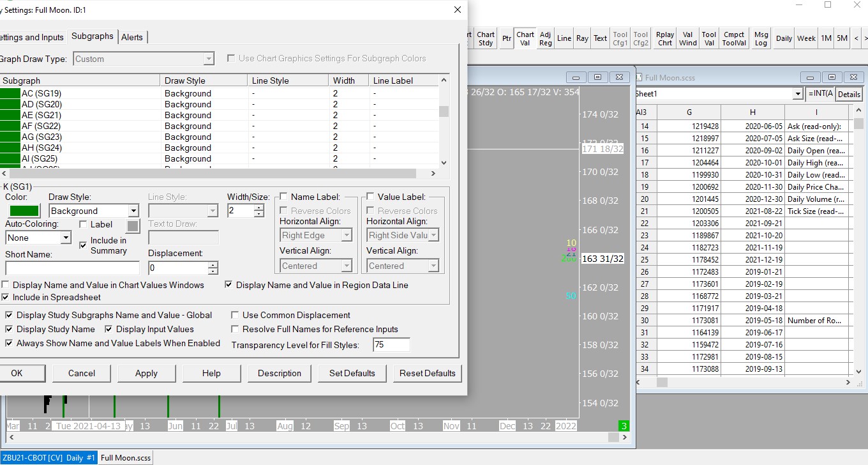Select the Subgraphs tab
The height and width of the screenshot is (465, 868).
(x=93, y=36)
